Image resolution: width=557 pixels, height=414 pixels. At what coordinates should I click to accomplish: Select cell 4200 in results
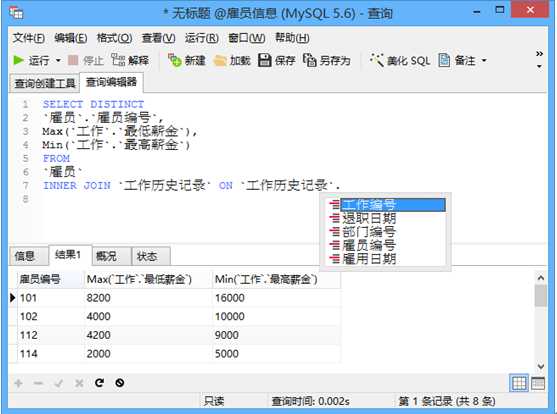(x=147, y=335)
